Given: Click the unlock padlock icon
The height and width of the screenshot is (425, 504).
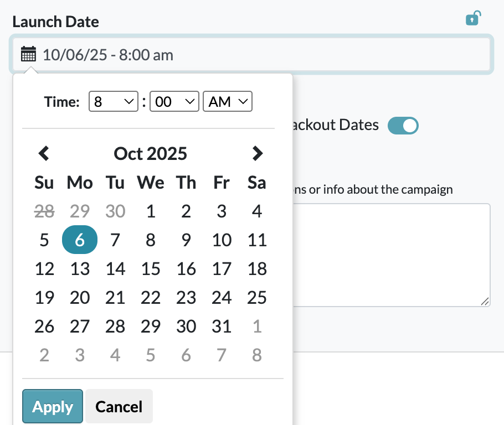Looking at the screenshot, I should [472, 19].
